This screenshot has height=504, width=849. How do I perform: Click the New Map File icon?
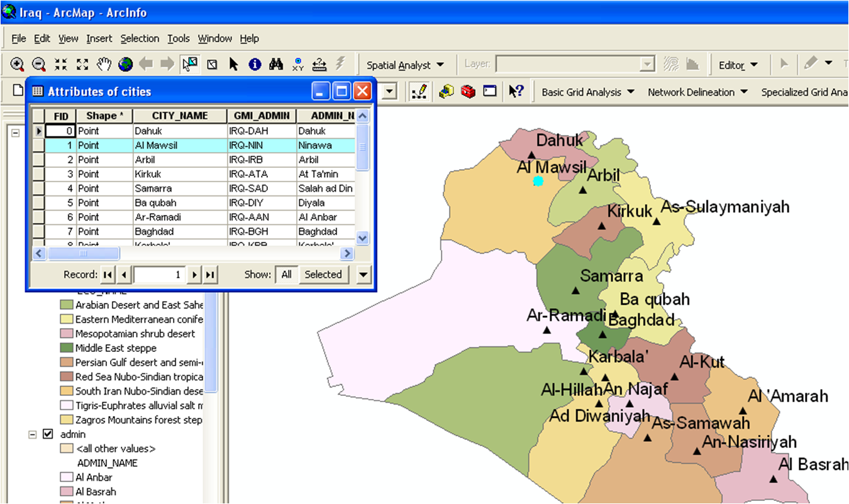[x=18, y=91]
